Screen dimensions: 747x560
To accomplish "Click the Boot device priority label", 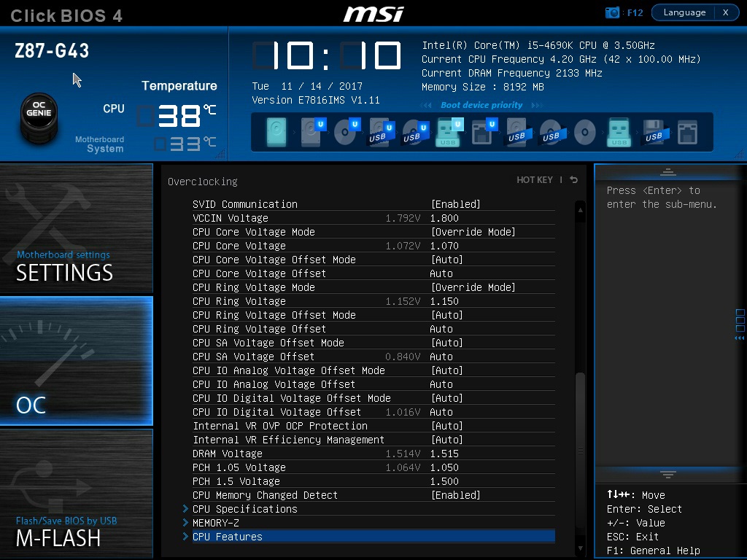I will (481, 105).
